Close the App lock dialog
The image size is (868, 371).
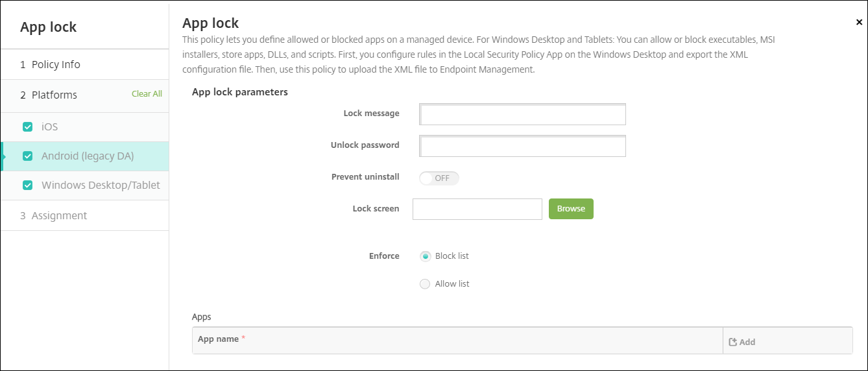859,22
